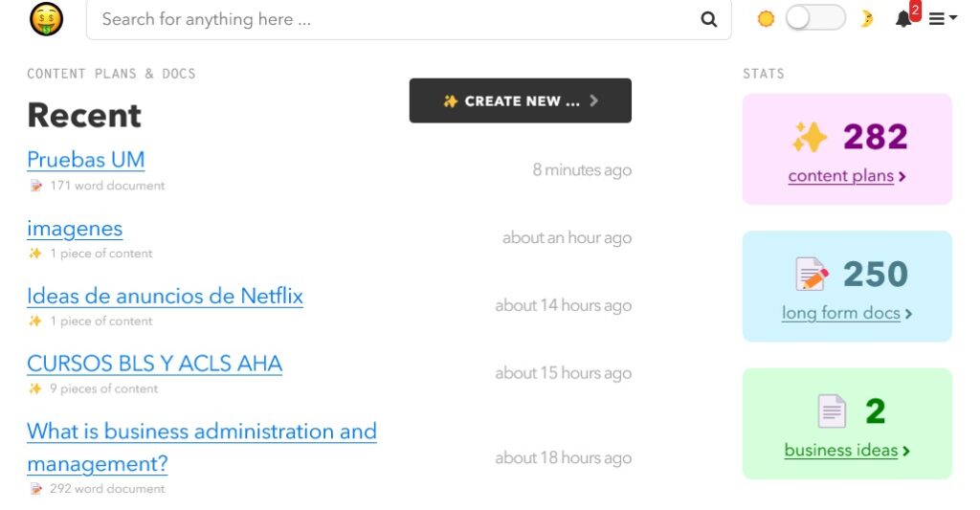Click the 'about 18 hours ago' timestamp

(563, 458)
